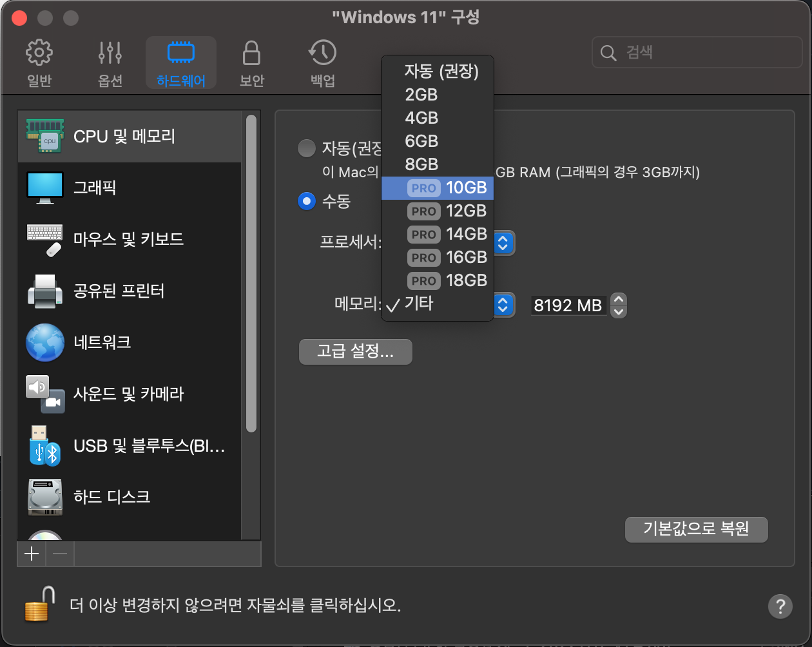Click the 기본값으로 복원 button
This screenshot has width=812, height=647.
(697, 529)
